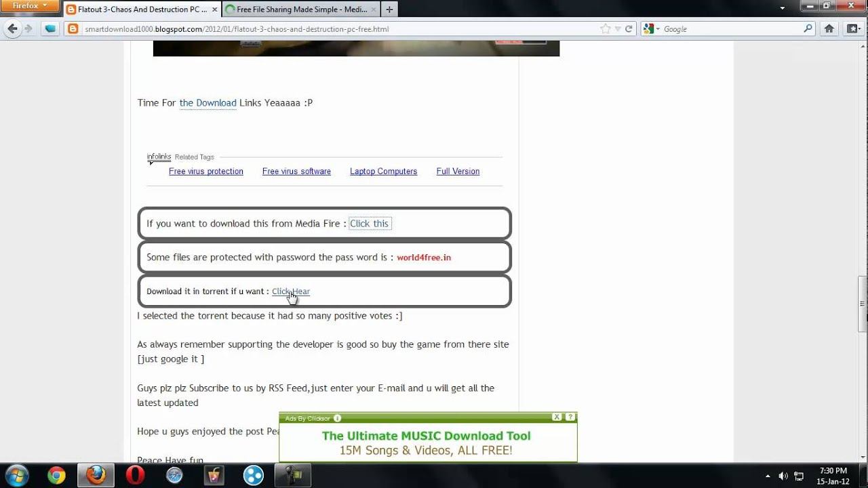Viewport: 868px width, 488px height.
Task: Click the search magnifier icon
Action: coord(808,28)
